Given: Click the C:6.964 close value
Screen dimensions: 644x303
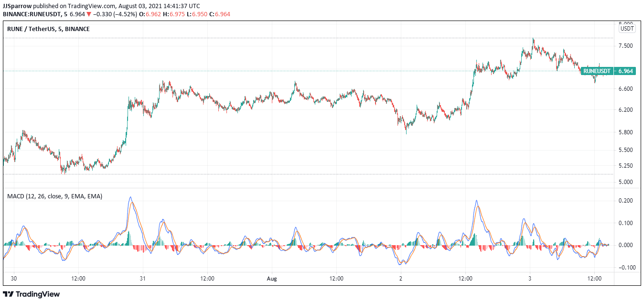Looking at the screenshot, I should [219, 14].
